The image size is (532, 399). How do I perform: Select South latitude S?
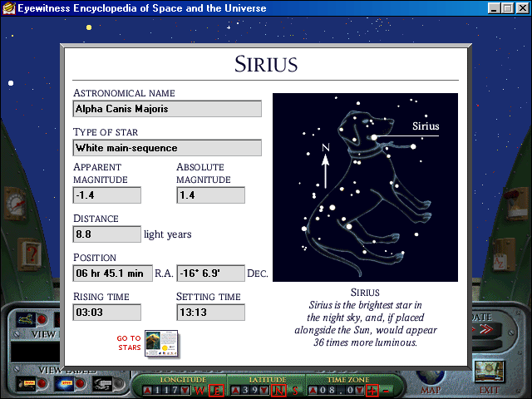pos(295,391)
